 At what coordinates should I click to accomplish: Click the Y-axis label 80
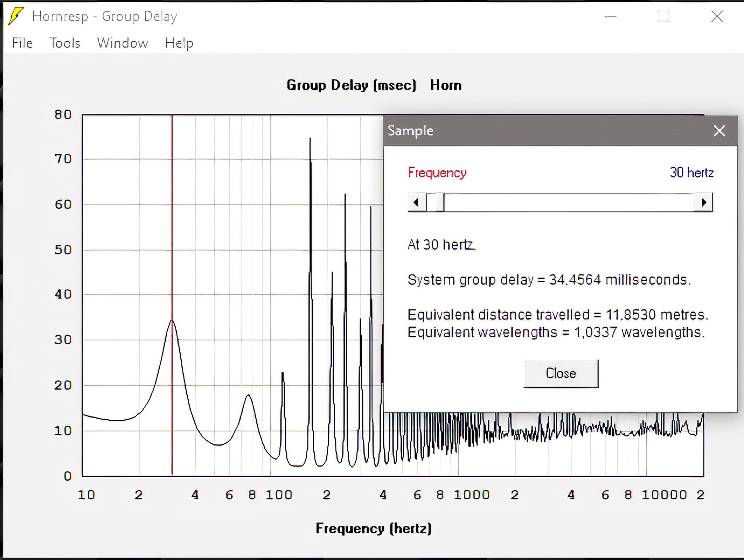pyautogui.click(x=63, y=115)
